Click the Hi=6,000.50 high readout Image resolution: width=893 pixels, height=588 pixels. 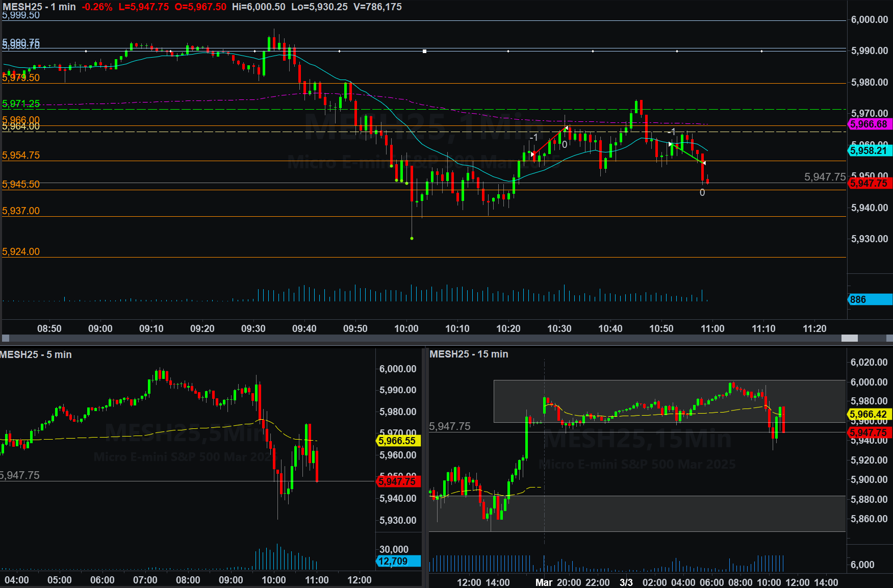[x=259, y=7]
